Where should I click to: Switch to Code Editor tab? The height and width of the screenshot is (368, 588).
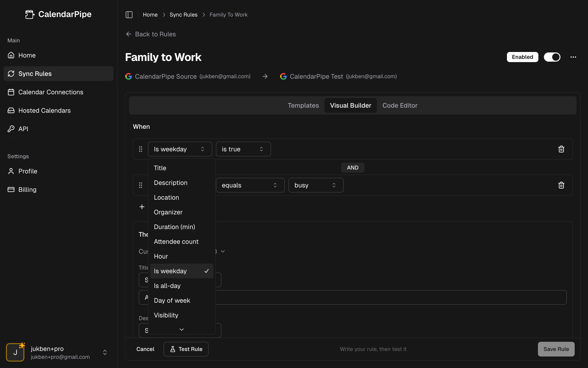(x=400, y=105)
